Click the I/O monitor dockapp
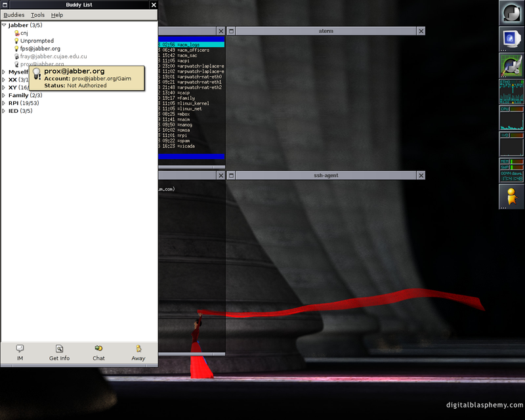 point(512,144)
